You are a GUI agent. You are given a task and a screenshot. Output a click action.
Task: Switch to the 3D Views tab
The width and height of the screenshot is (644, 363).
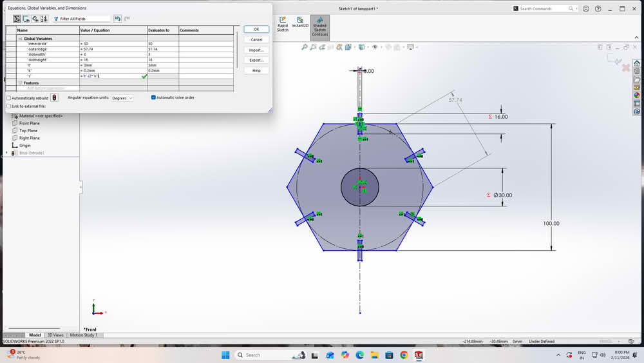(55, 335)
